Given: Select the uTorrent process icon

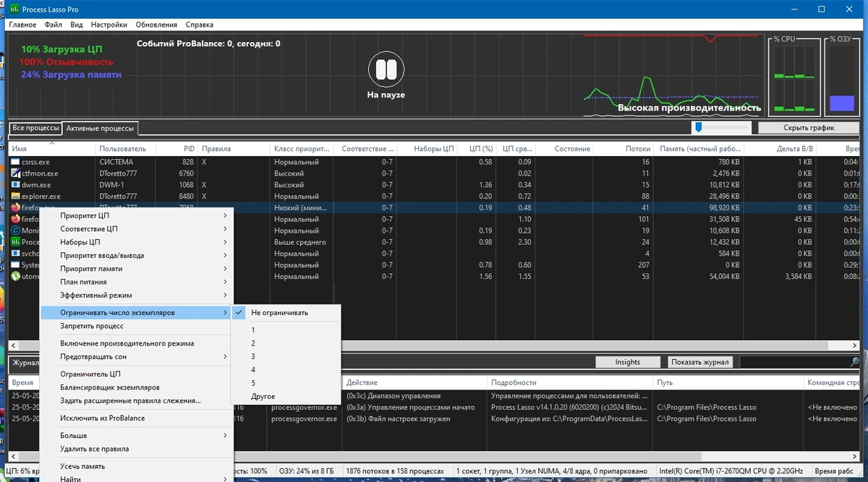Looking at the screenshot, I should click(x=16, y=276).
